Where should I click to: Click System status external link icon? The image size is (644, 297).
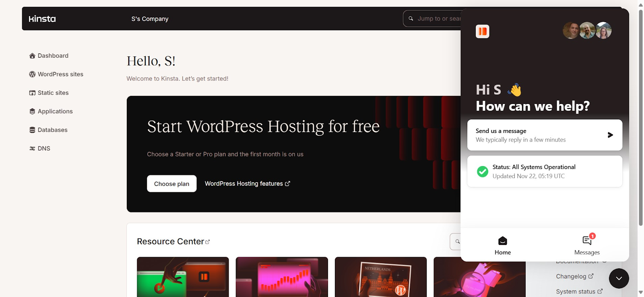pos(600,291)
